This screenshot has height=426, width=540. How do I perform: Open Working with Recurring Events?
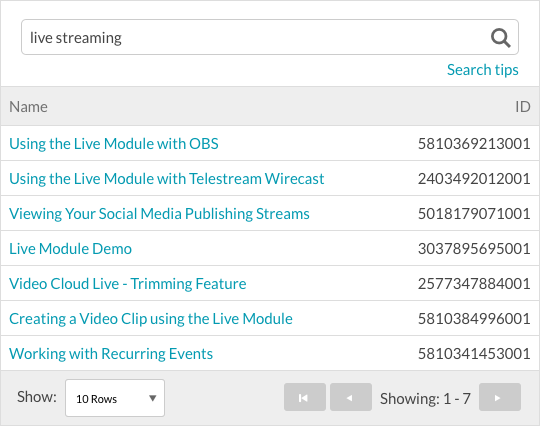coord(111,354)
